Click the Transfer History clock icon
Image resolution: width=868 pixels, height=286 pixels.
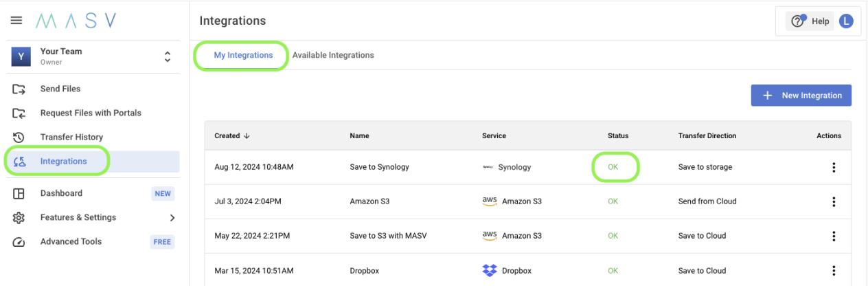point(19,137)
